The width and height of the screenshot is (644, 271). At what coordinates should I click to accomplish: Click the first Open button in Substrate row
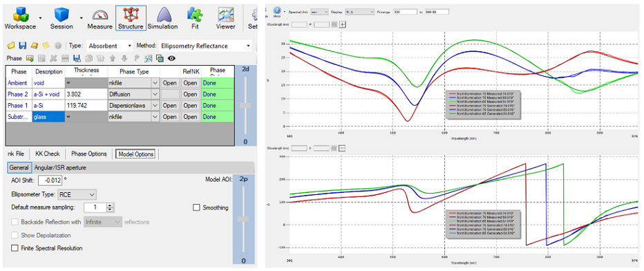coord(169,117)
